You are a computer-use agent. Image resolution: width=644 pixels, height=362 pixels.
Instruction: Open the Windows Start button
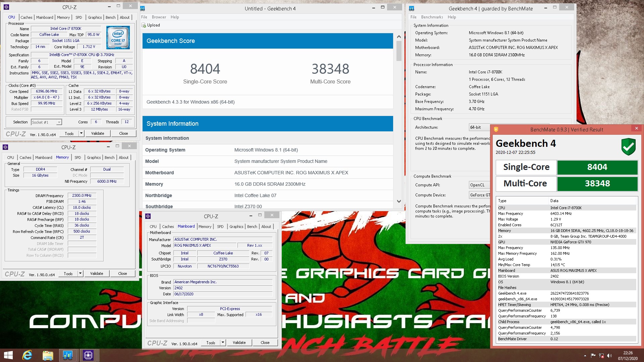point(8,355)
